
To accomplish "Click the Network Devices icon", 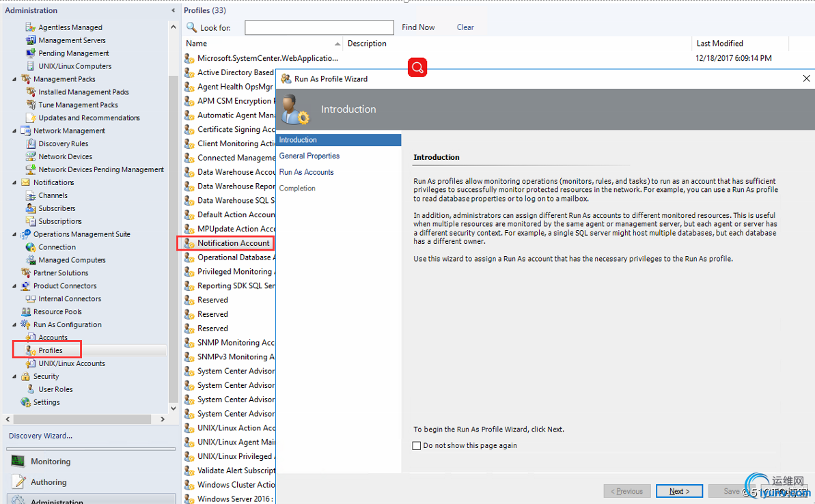I will point(31,156).
